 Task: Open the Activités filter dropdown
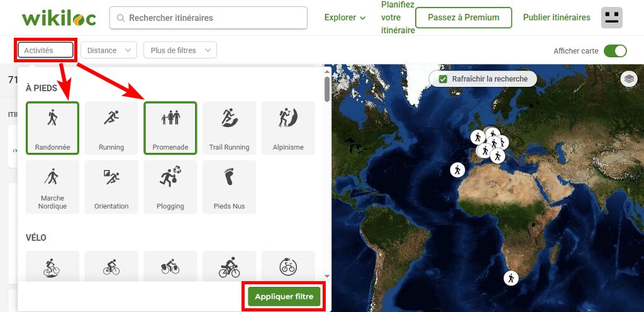[x=45, y=50]
